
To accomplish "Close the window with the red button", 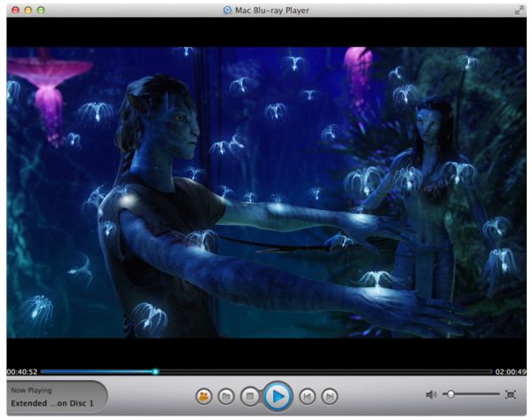I will point(15,10).
